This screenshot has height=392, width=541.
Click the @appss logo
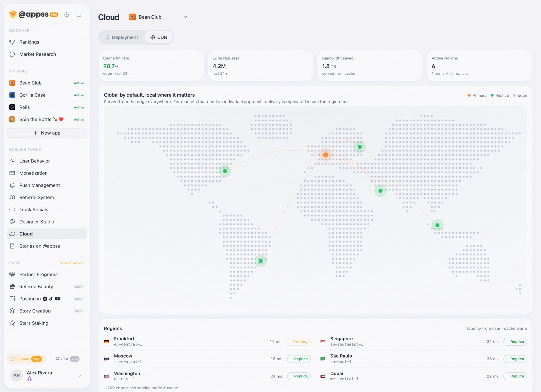tap(29, 14)
